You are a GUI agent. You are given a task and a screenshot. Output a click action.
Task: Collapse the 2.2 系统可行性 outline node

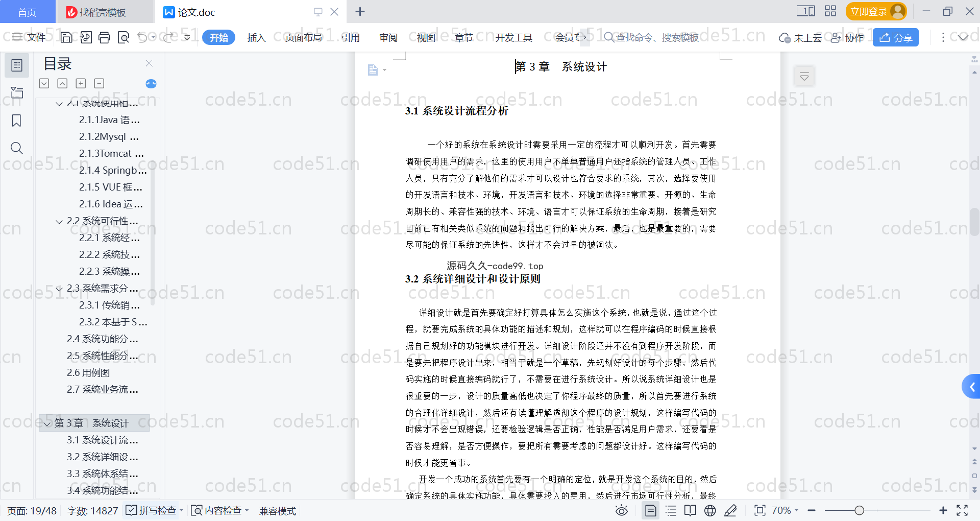point(59,221)
